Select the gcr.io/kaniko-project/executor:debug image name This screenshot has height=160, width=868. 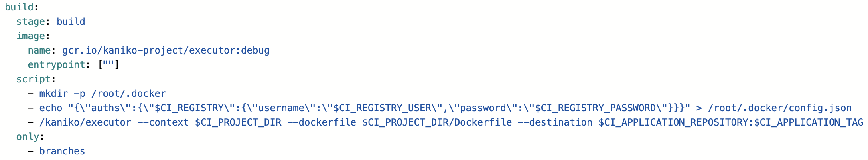coord(166,50)
